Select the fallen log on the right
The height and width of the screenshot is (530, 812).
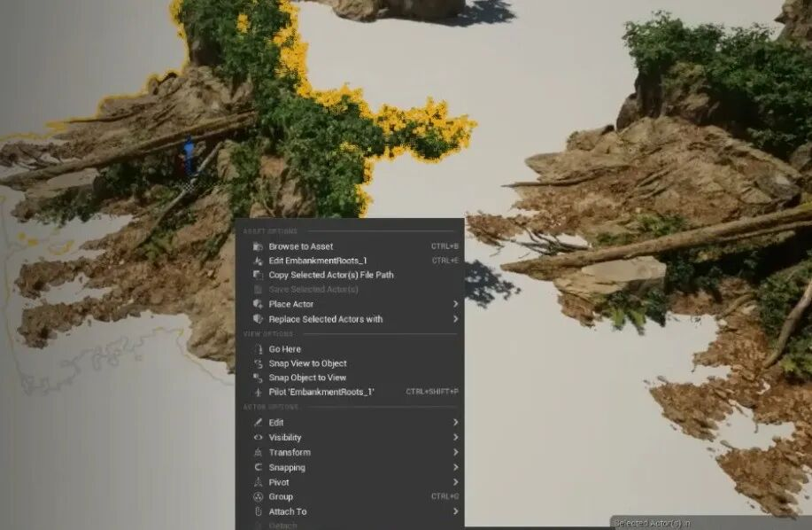673,241
